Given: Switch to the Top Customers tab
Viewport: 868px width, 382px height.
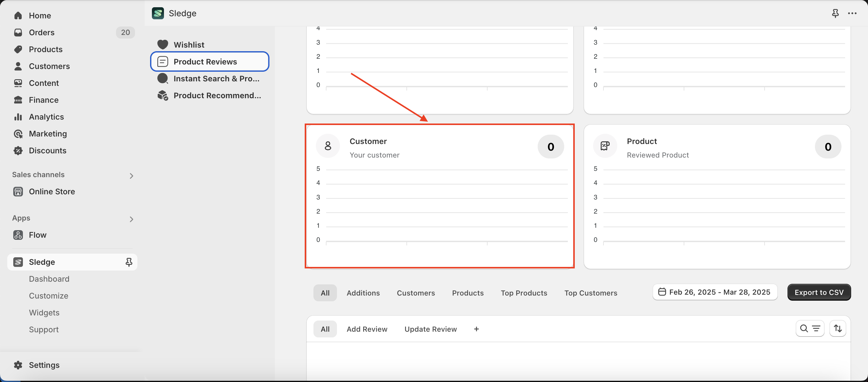Looking at the screenshot, I should coord(591,293).
